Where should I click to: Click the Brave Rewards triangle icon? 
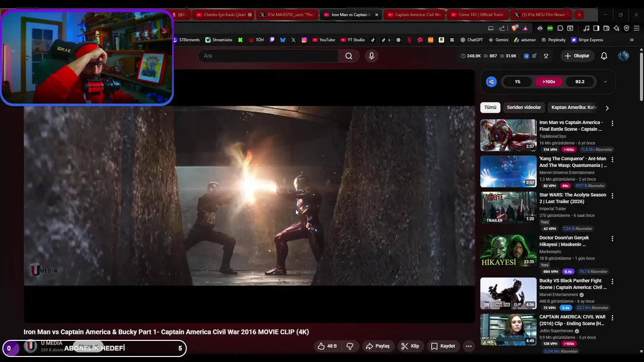(x=525, y=28)
